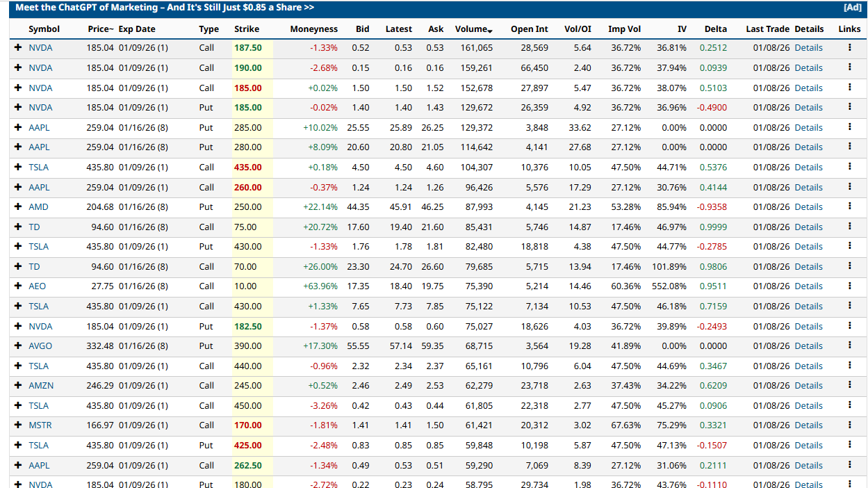Expand the NVDA 185.00 Call row
868x488 pixels.
18,88
